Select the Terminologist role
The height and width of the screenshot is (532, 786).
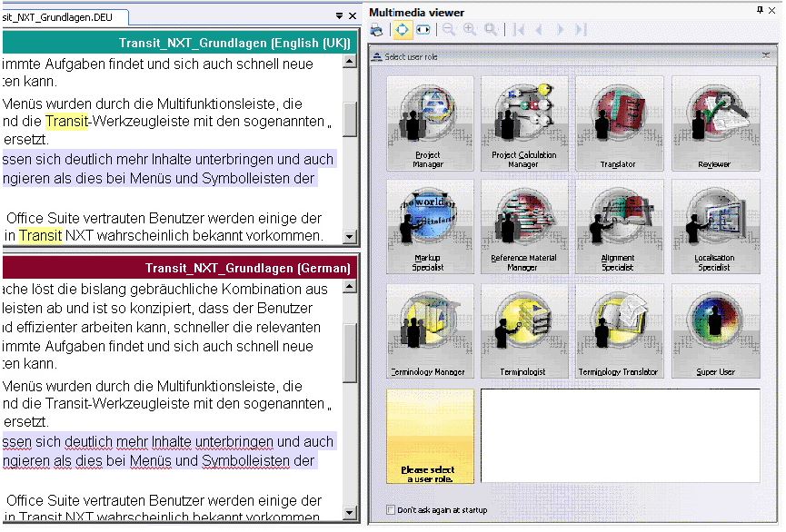click(x=524, y=330)
